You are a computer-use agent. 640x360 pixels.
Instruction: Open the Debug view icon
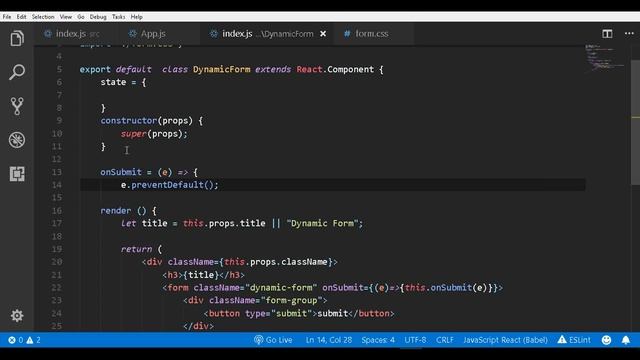point(17,140)
